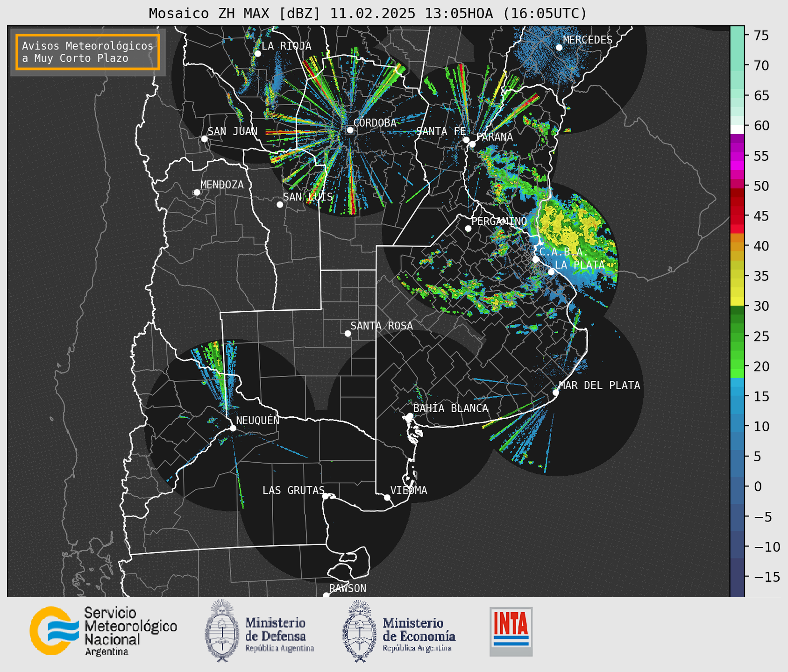Click the 'LA PLATA' city label

[580, 265]
